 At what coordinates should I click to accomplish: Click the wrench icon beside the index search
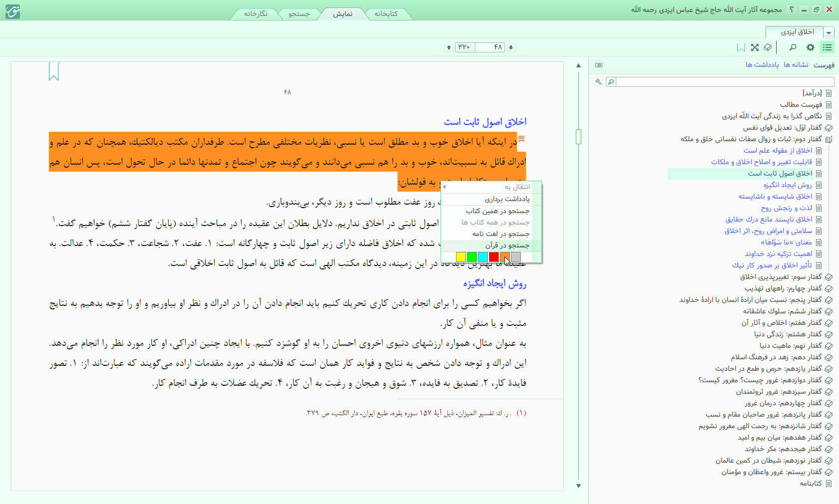coord(598,82)
